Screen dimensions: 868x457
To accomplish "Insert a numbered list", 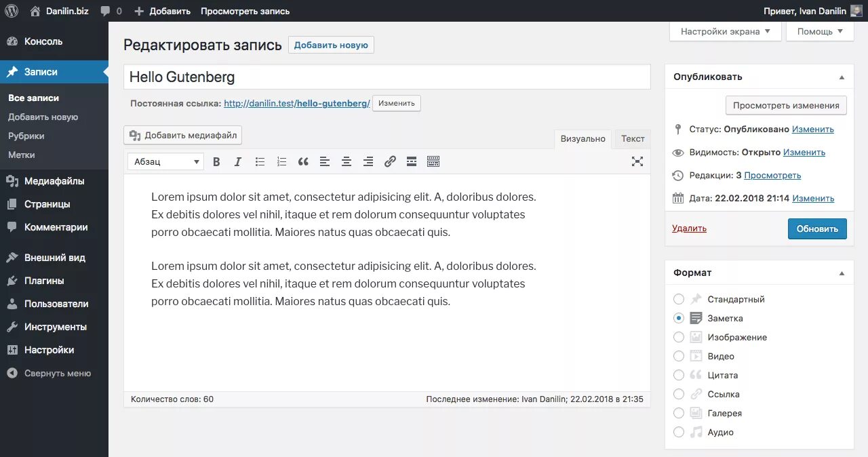I will click(x=281, y=162).
